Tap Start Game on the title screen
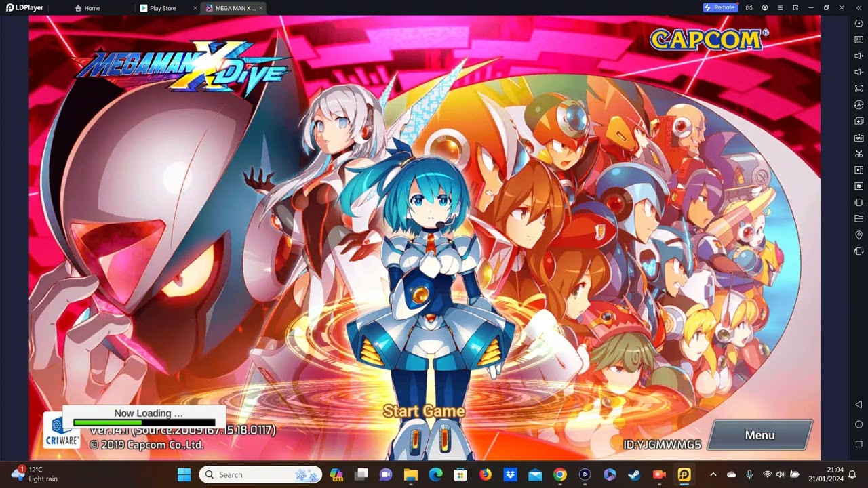The image size is (868, 488). 424,411
